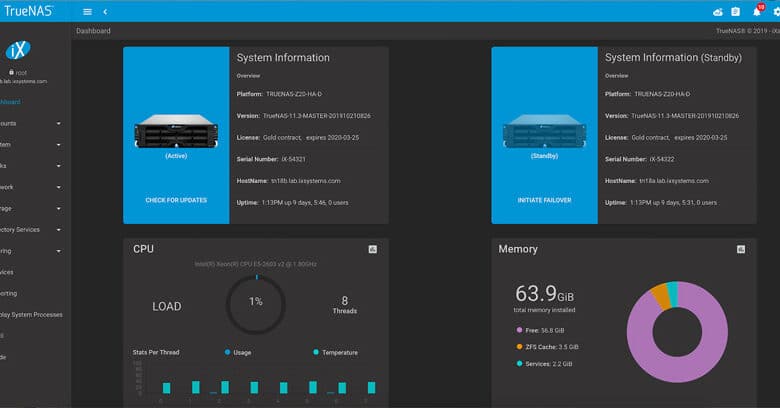This screenshot has height=408, width=780.
Task: Click the collapse chevron beside the hamburger icon
Action: [x=105, y=11]
